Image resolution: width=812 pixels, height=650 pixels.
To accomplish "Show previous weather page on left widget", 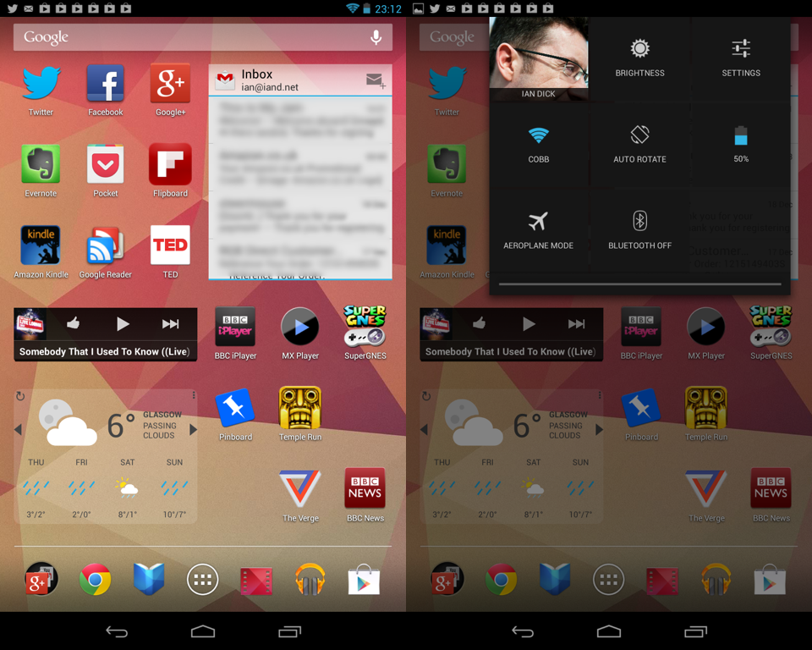I will (18, 429).
